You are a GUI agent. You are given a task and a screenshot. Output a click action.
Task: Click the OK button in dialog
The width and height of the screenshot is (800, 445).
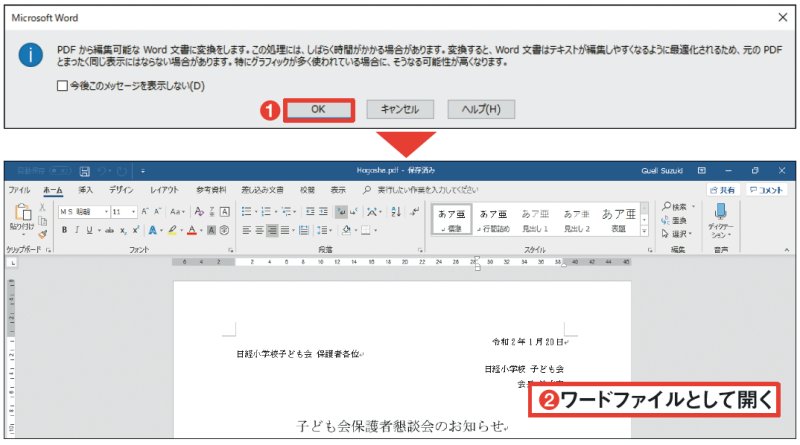coord(319,109)
